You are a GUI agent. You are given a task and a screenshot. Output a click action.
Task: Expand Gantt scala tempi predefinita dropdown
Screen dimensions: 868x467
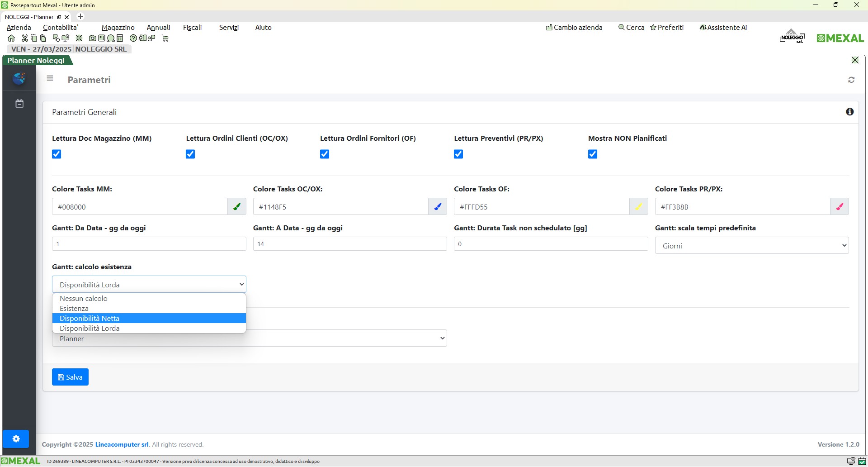pos(751,246)
